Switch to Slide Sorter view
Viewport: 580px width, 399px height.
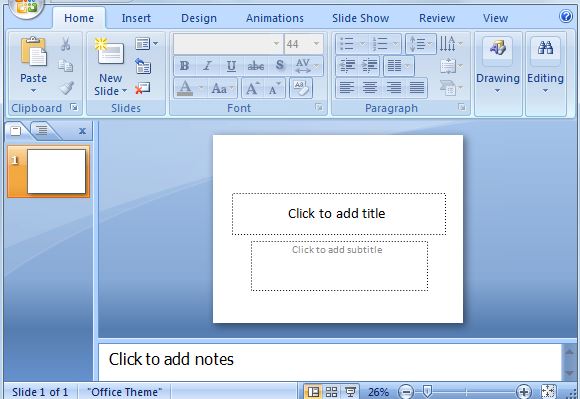coord(331,392)
